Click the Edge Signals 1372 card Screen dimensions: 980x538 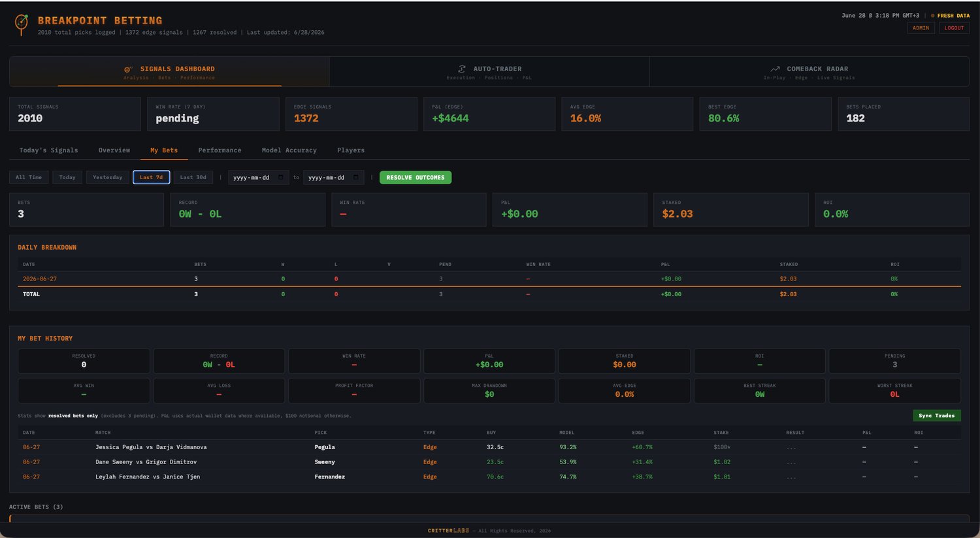(351, 114)
